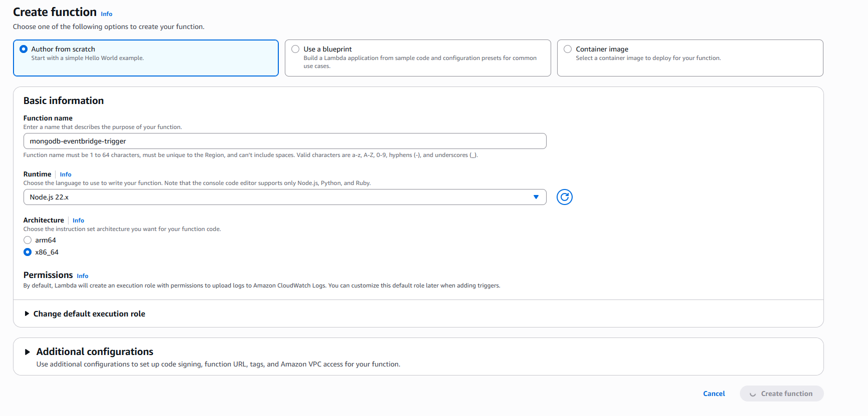This screenshot has height=416, width=868.
Task: Select the Author from scratch option
Action: click(x=24, y=49)
